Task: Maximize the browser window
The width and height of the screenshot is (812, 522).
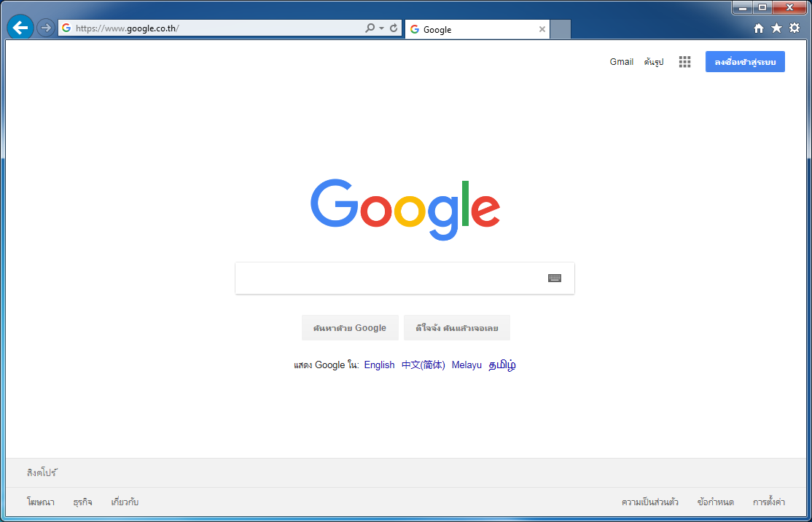Action: [762, 8]
